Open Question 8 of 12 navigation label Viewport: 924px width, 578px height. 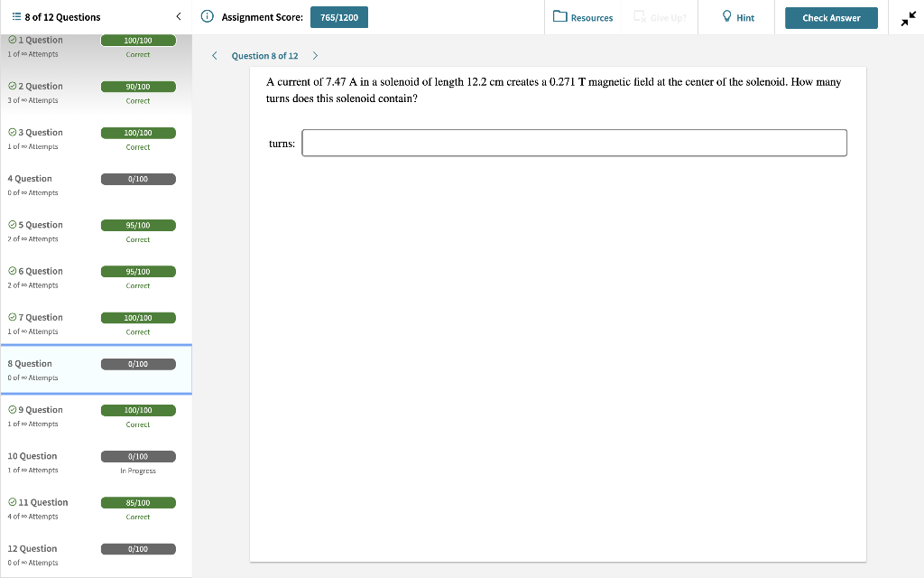pos(264,55)
